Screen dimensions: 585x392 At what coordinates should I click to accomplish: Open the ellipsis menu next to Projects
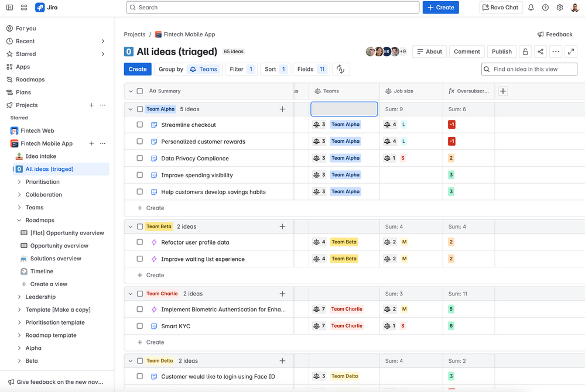click(x=103, y=105)
